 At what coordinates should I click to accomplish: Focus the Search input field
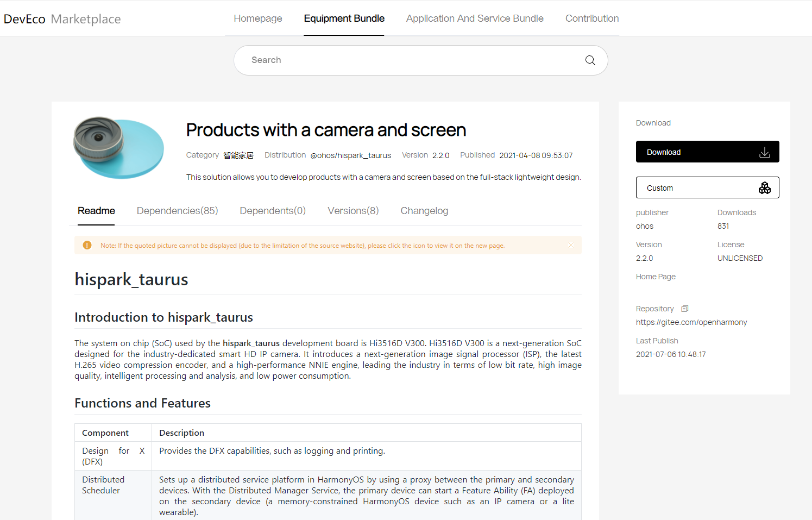420,60
